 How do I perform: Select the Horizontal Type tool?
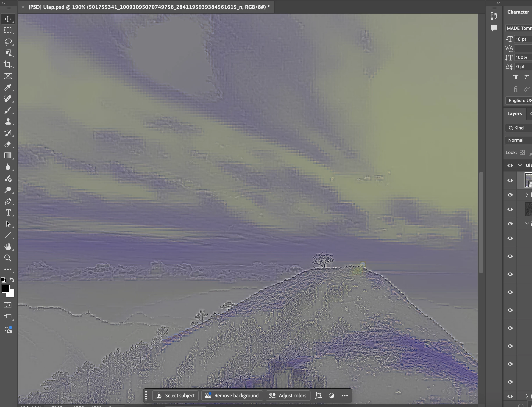tap(8, 212)
